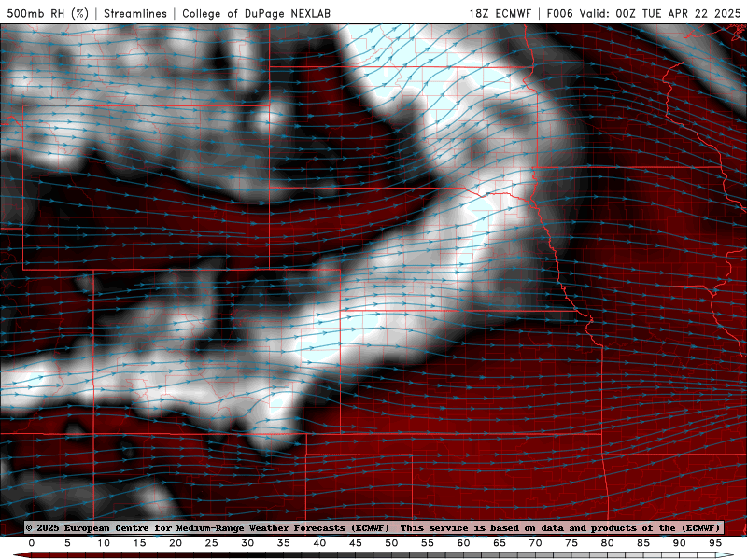This screenshot has height=560, width=747.
Task: Click the 'Streamlines' header label
Action: pyautogui.click(x=135, y=13)
